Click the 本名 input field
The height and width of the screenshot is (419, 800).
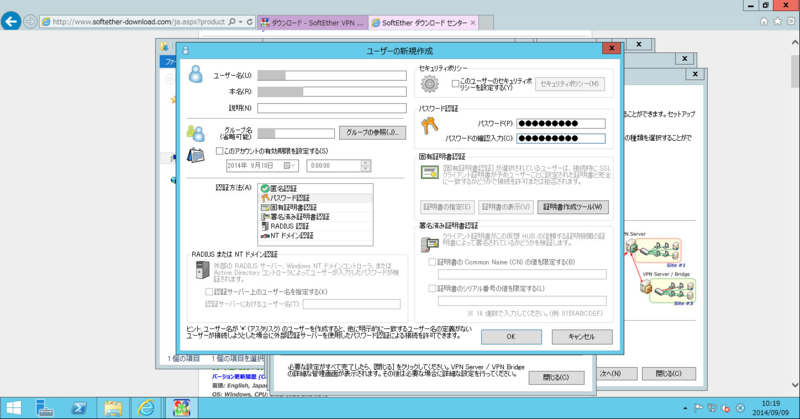click(x=332, y=92)
